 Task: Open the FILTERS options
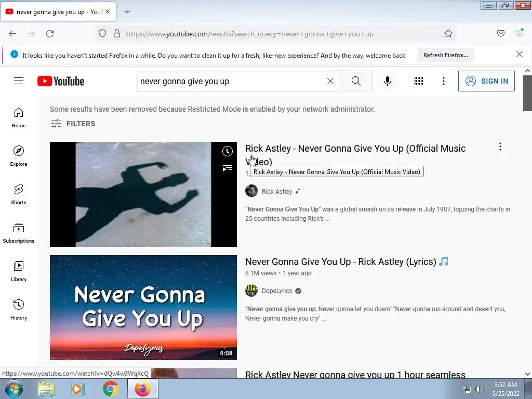pos(73,124)
